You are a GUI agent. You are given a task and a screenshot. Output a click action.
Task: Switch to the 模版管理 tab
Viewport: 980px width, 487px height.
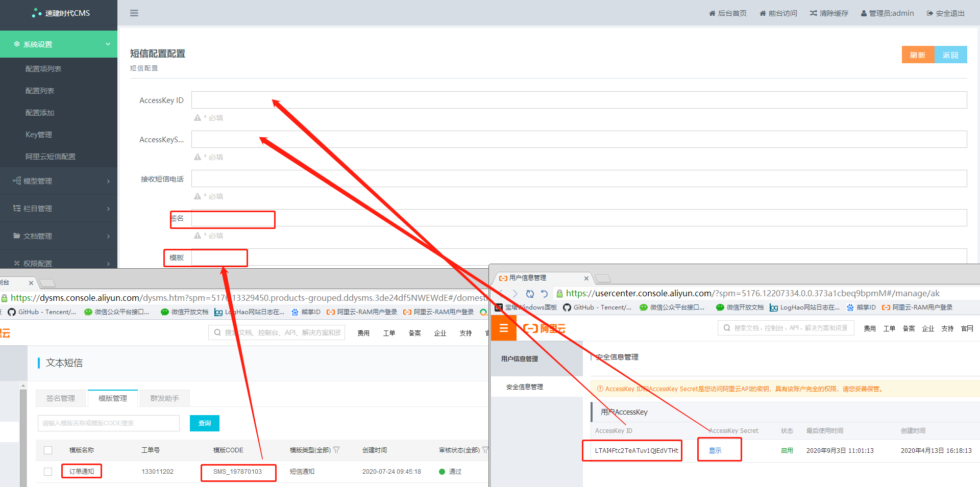click(x=113, y=398)
